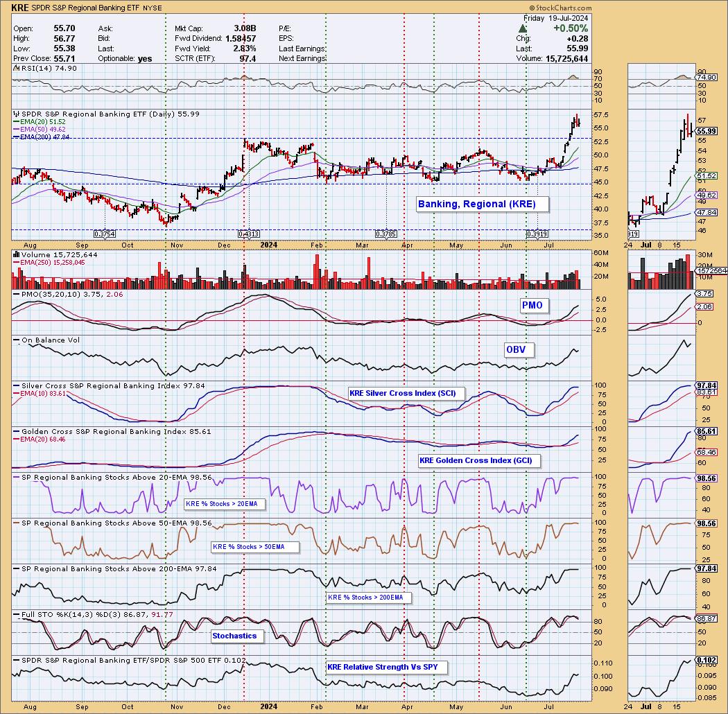Screen dimensions: 728x714
Task: Click 'KRE Relative Strength Vs SPY' label
Action: [x=387, y=667]
